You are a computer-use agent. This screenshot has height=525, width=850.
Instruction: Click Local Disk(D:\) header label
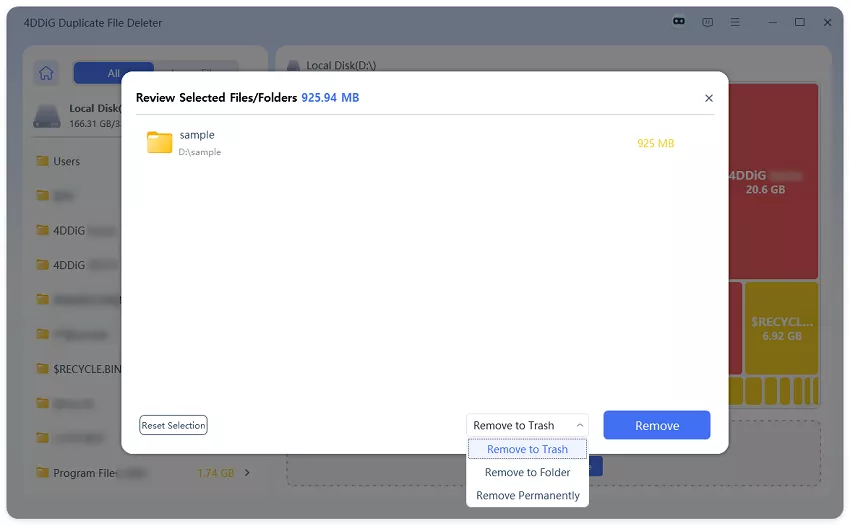[x=341, y=66]
